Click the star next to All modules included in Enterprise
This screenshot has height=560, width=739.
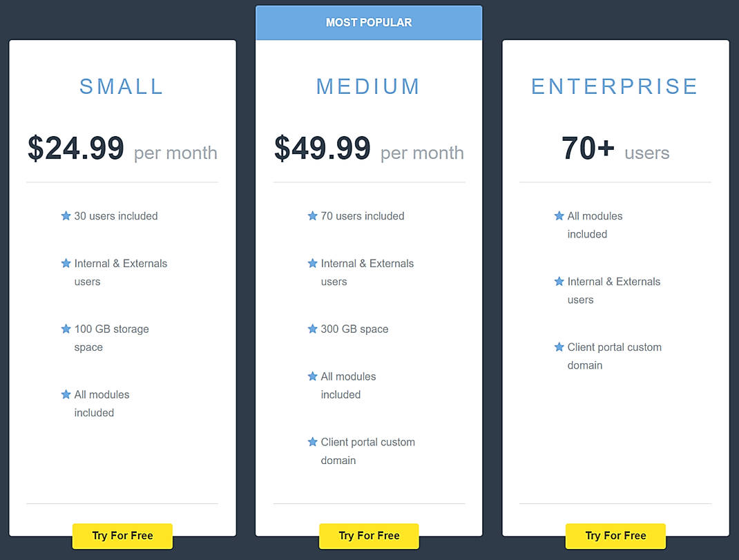pos(558,216)
